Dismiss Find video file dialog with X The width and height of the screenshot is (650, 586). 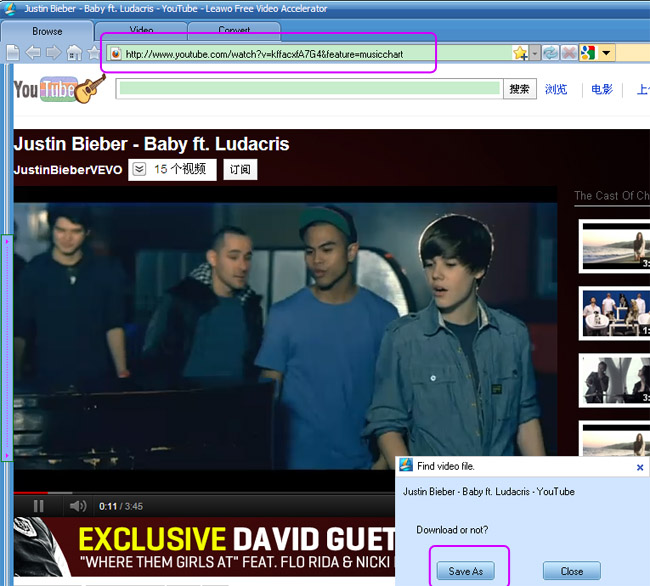(640, 467)
